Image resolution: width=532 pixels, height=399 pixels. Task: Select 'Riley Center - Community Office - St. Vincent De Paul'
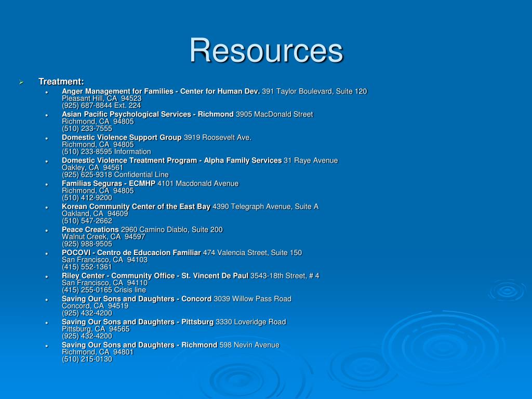click(x=155, y=276)
